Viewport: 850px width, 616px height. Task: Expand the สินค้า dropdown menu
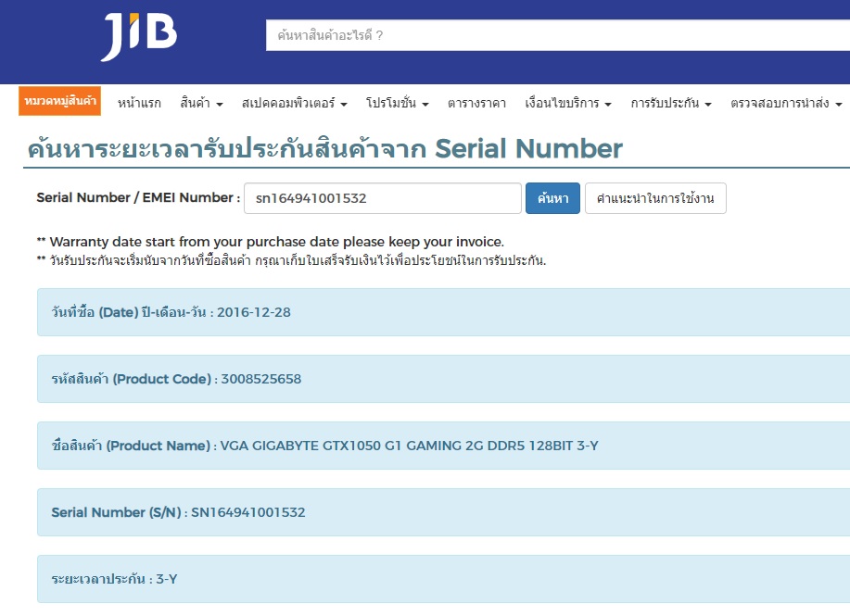pyautogui.click(x=201, y=103)
